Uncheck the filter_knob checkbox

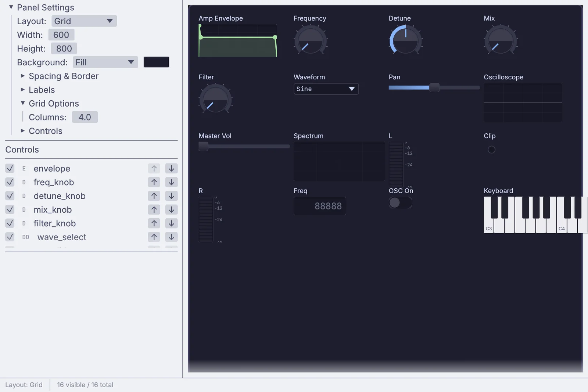(10, 223)
